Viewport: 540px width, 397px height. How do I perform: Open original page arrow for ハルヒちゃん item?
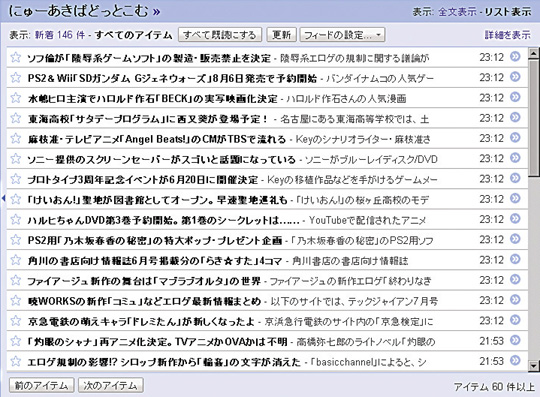point(515,219)
